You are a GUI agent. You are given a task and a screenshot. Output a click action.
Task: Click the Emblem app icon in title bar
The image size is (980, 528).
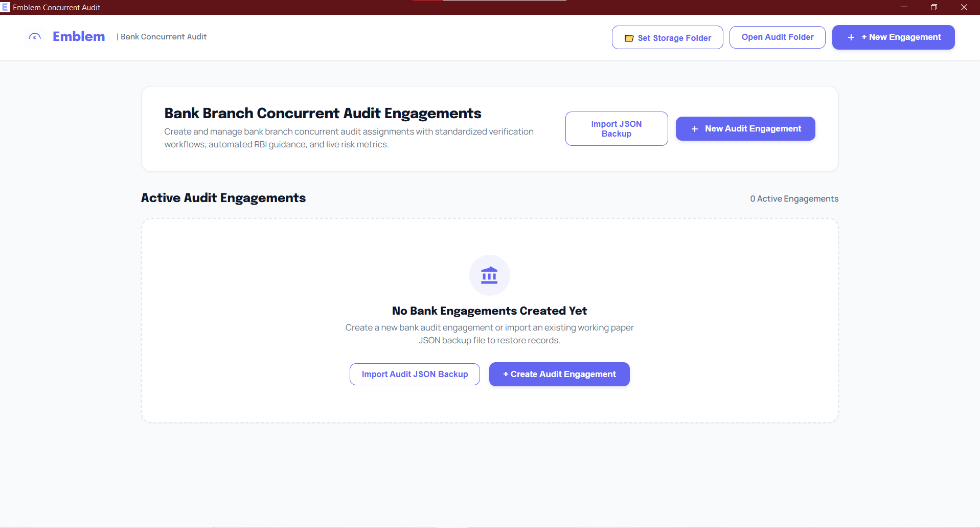6,7
